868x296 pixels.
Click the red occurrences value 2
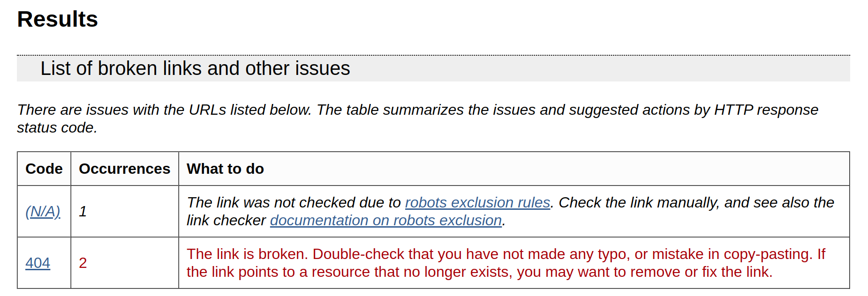coord(83,263)
